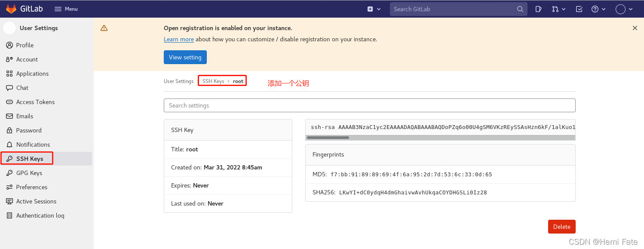Click the SSH Key card header

tap(228, 130)
